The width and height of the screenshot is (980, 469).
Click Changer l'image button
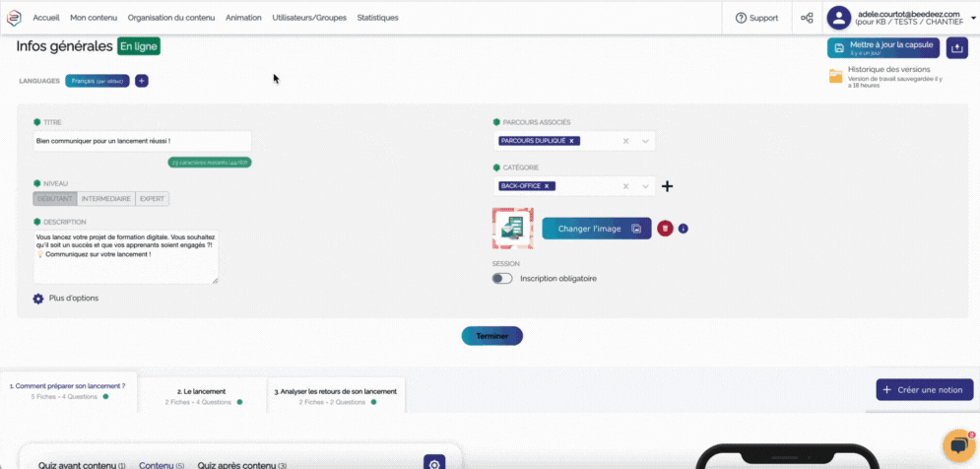tap(596, 229)
